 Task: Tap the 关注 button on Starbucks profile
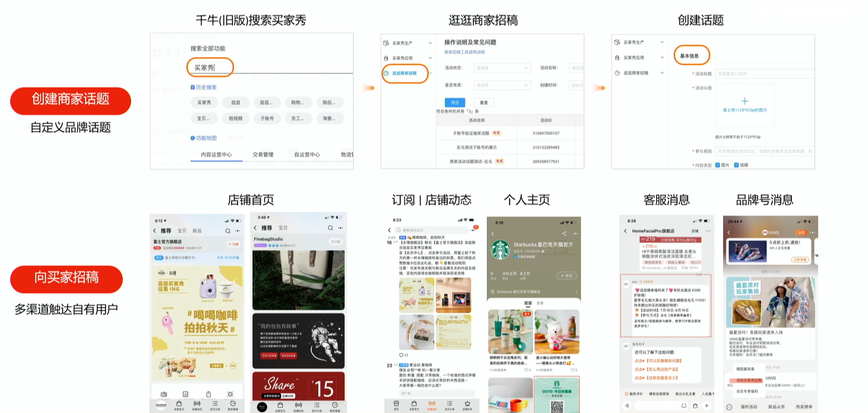(566, 275)
